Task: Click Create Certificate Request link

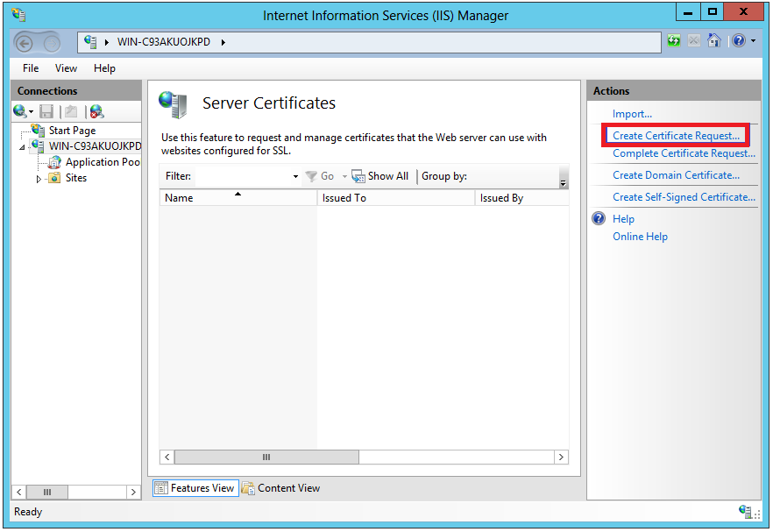Action: (675, 135)
